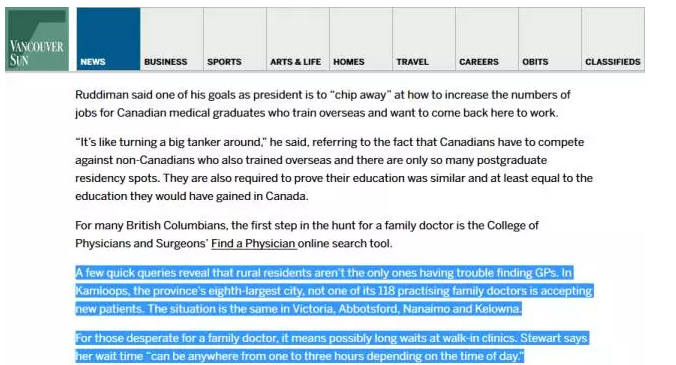Open the Homes section

click(360, 39)
